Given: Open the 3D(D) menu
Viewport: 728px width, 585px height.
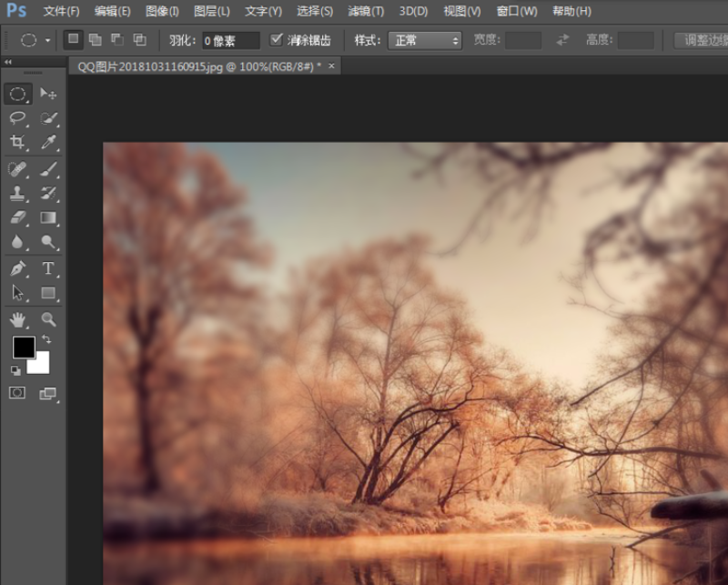Looking at the screenshot, I should tap(413, 11).
